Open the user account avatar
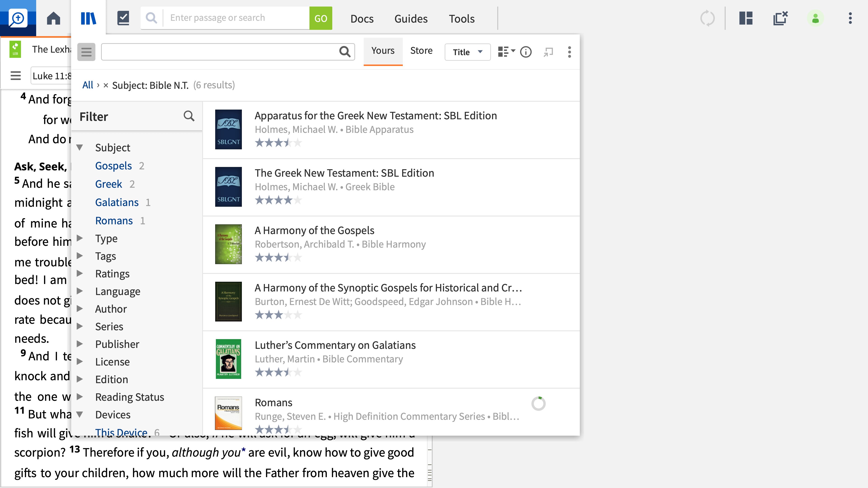This screenshot has width=868, height=488. coord(815,18)
